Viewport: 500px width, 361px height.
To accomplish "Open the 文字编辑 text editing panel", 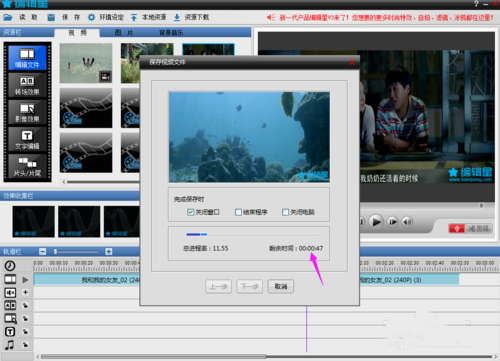I will [x=27, y=139].
